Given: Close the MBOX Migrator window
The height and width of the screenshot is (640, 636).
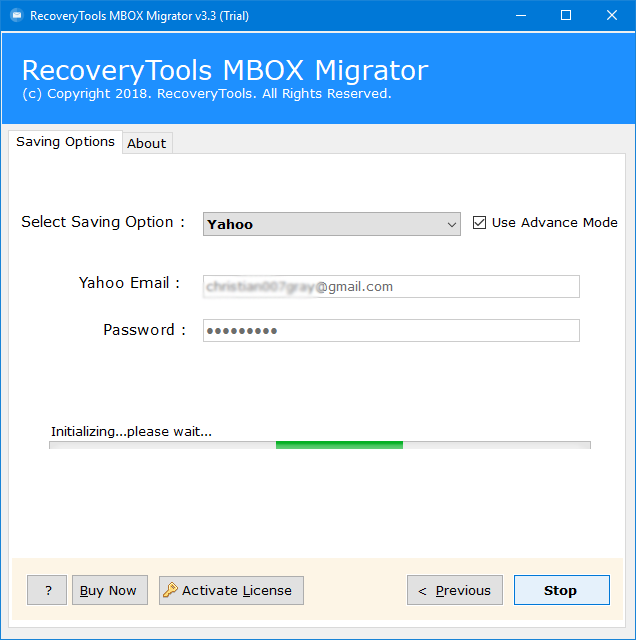Looking at the screenshot, I should 612,16.
